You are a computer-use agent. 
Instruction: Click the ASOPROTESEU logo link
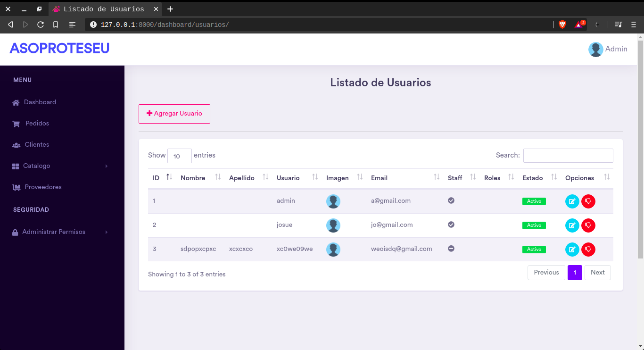tap(59, 49)
